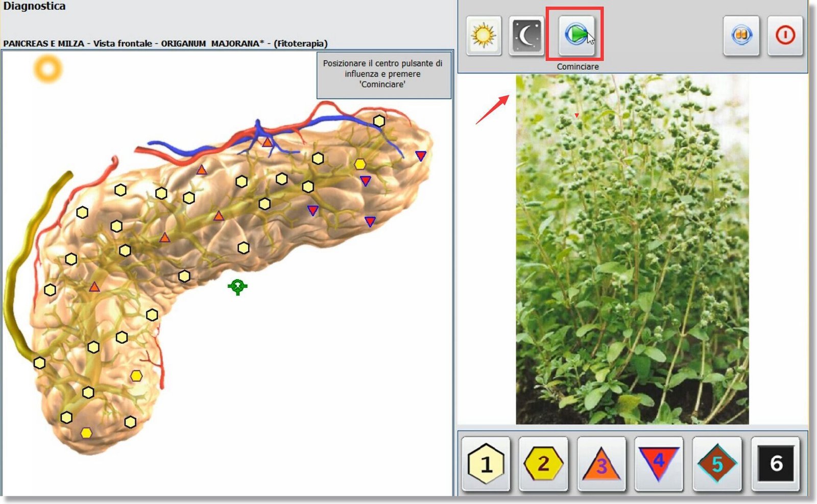The height and width of the screenshot is (504, 817).
Task: Start the session with the Cominciare play button
Action: coord(576,35)
